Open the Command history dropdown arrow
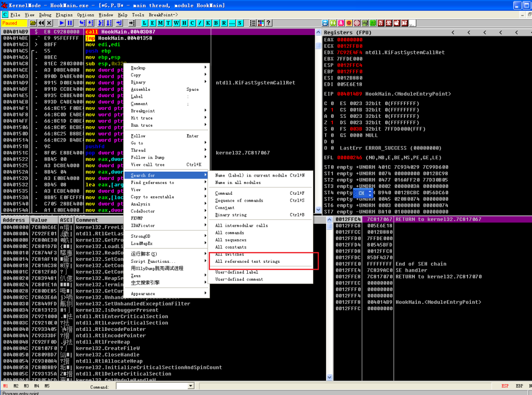The height and width of the screenshot is (395, 532). pos(191,386)
